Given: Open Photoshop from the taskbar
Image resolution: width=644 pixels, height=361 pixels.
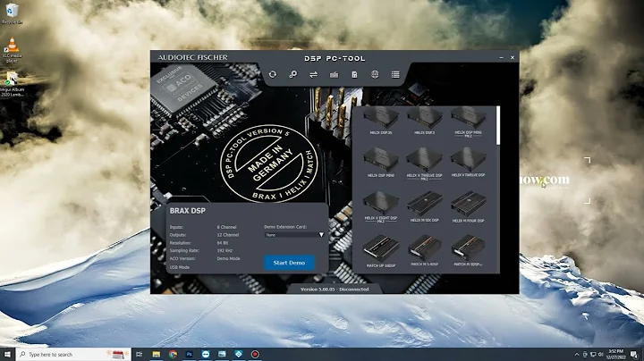Looking at the screenshot, I should [189, 354].
